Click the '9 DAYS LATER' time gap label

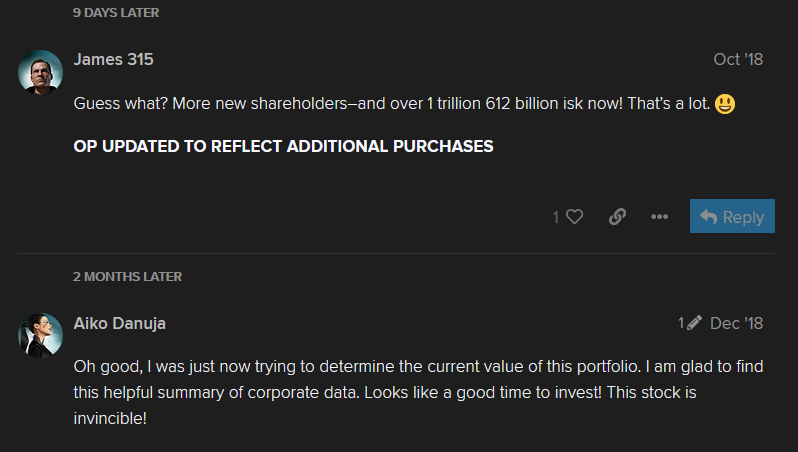tap(116, 13)
